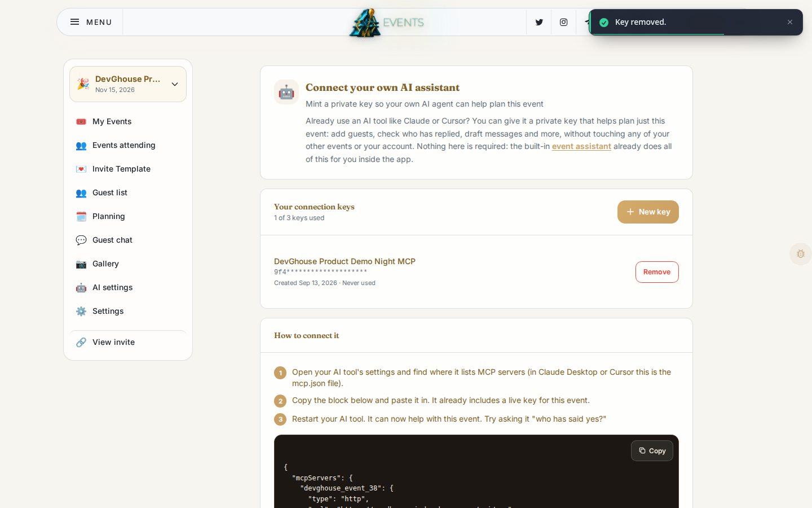Click the 'Connect your own AI assistant' title
This screenshot has width=812, height=508.
pos(382,87)
